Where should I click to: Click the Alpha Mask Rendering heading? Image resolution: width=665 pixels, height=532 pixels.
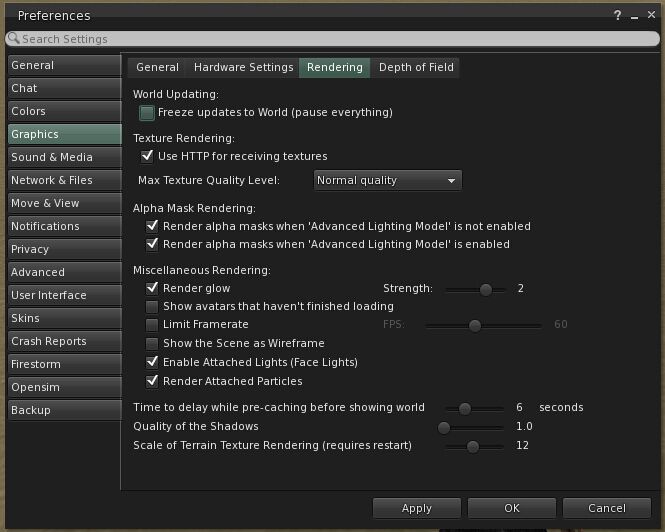[194, 208]
